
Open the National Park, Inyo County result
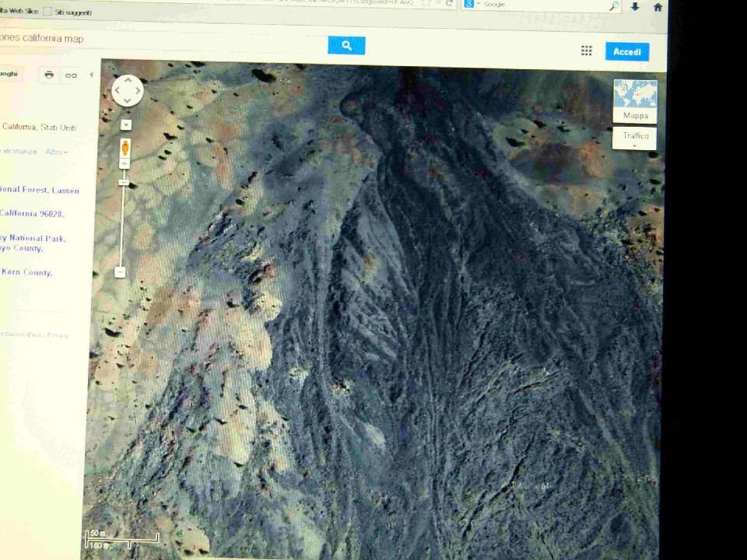click(33, 243)
